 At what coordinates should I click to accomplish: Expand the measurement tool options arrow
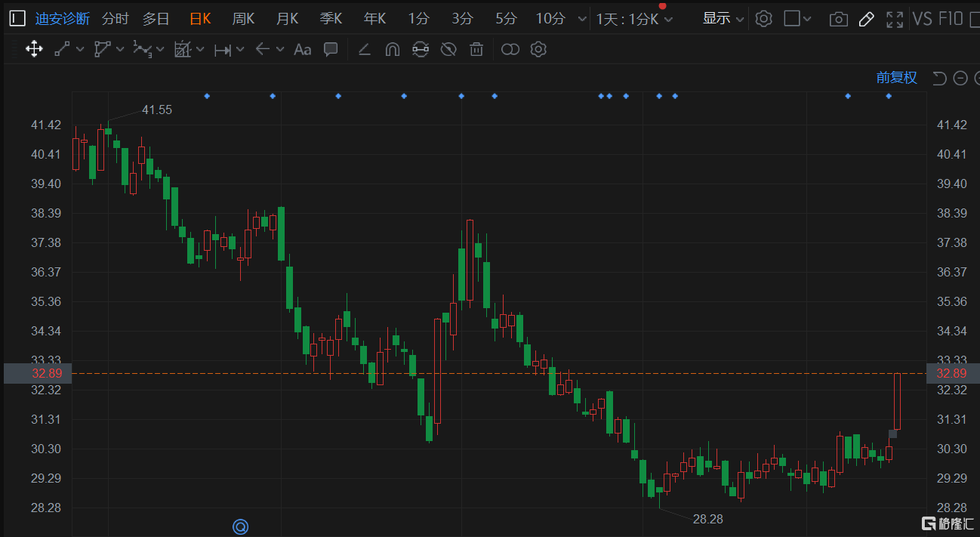click(200, 50)
